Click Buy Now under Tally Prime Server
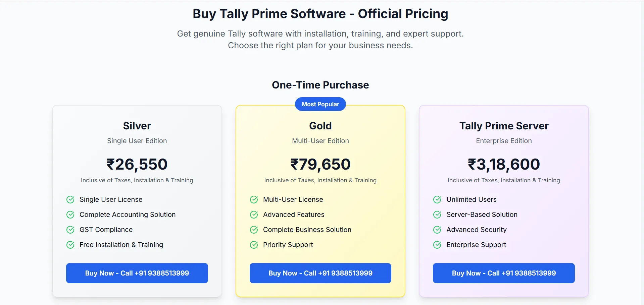Screen dimensions: 644x305 point(503,273)
